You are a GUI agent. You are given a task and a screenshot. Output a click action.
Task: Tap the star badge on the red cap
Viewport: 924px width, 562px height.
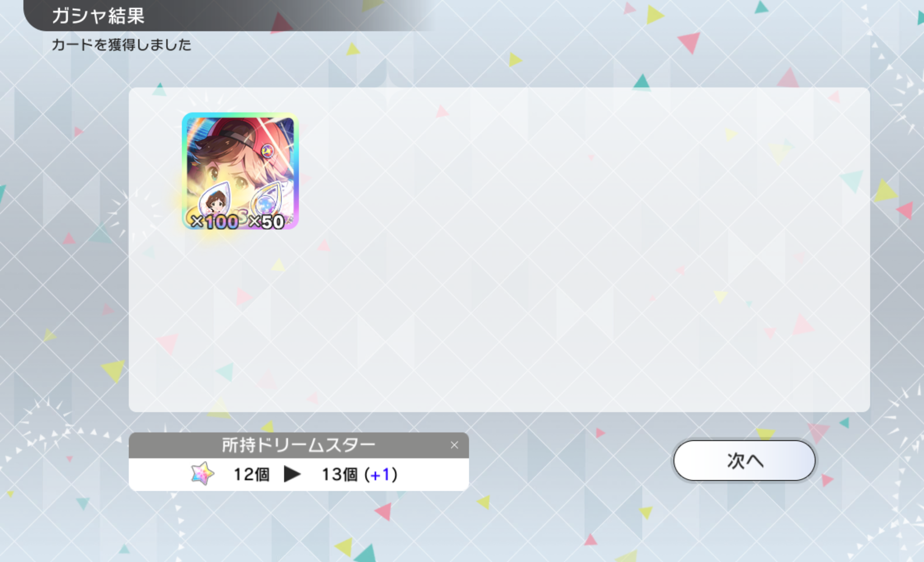click(x=268, y=150)
